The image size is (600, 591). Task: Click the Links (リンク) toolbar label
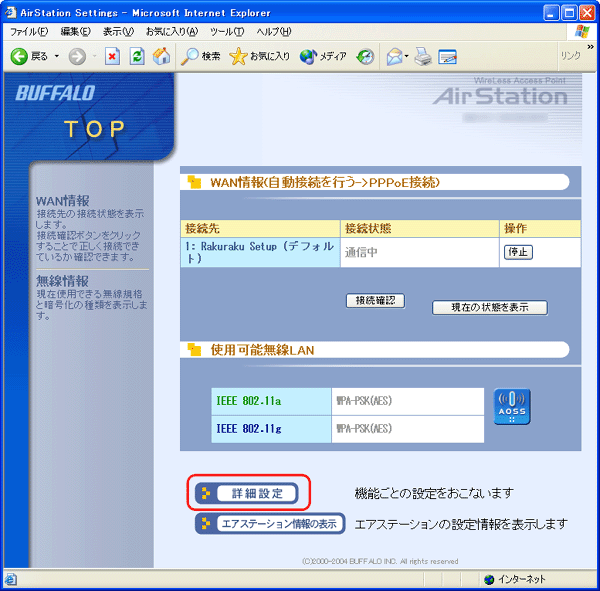click(x=571, y=56)
